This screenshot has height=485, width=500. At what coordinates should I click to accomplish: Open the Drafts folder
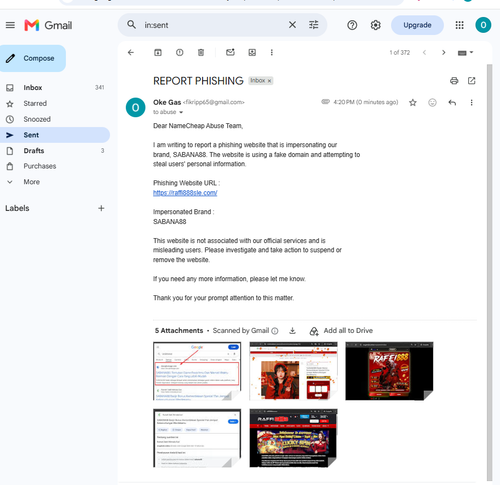pyautogui.click(x=55, y=151)
